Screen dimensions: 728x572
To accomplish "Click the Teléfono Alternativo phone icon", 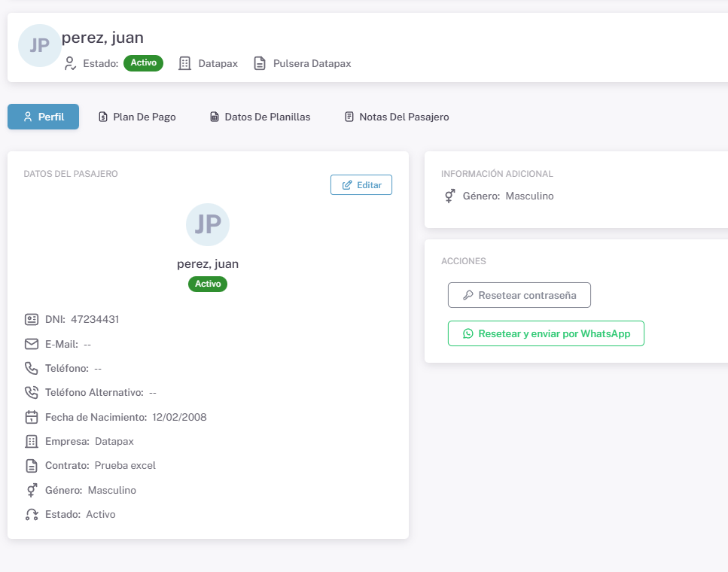I will (32, 392).
